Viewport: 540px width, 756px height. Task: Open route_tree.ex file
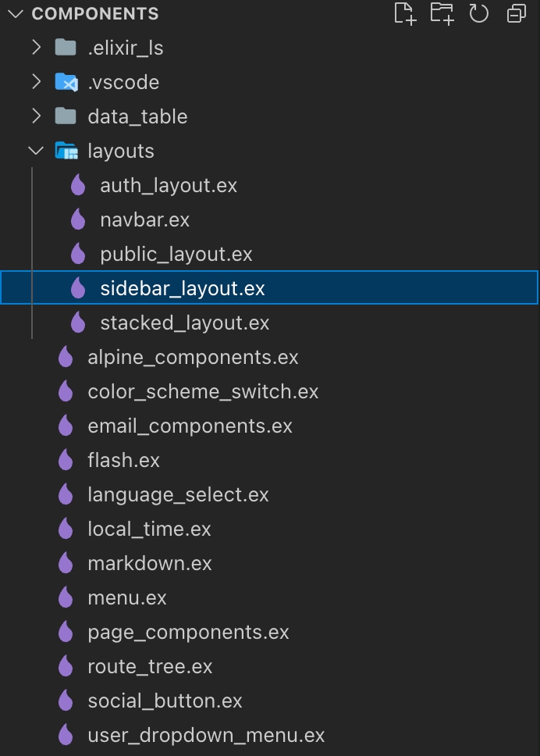coord(150,666)
